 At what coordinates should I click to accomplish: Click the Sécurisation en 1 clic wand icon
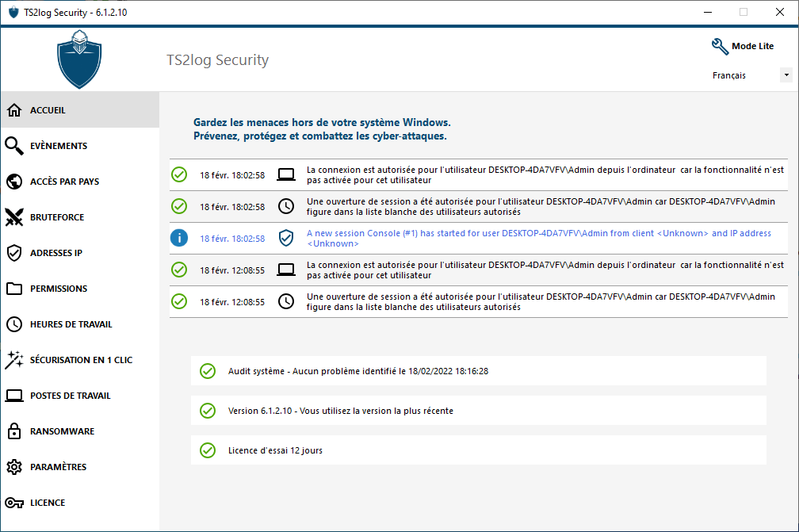click(14, 360)
